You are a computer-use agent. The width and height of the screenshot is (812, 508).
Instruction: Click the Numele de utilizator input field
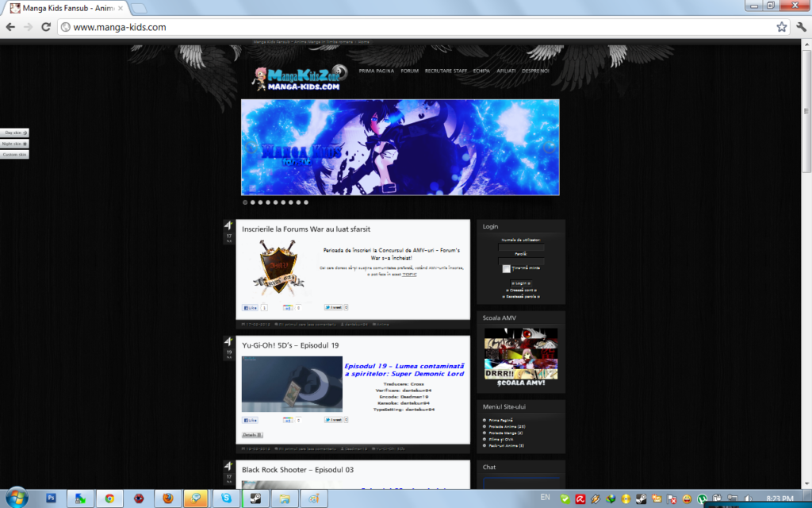(x=522, y=247)
